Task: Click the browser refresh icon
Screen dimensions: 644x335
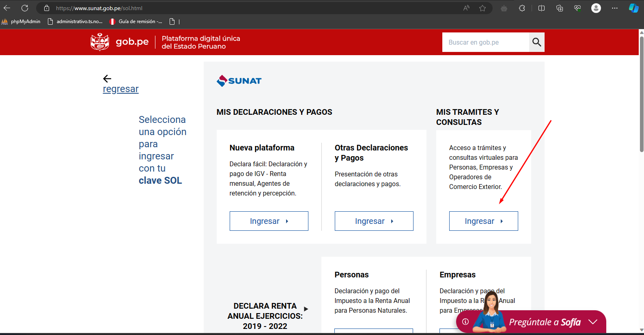Action: [x=25, y=8]
